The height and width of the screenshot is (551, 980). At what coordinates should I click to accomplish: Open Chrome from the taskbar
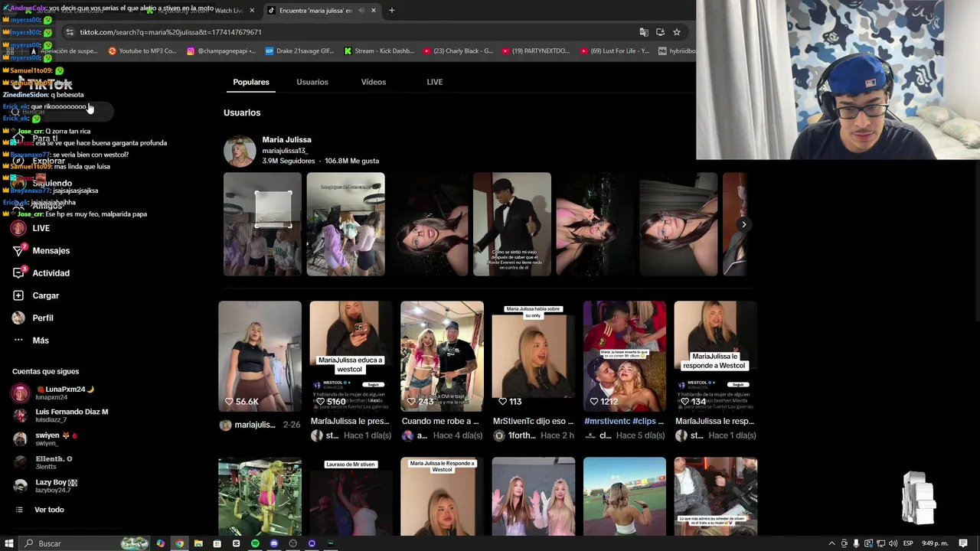click(179, 543)
